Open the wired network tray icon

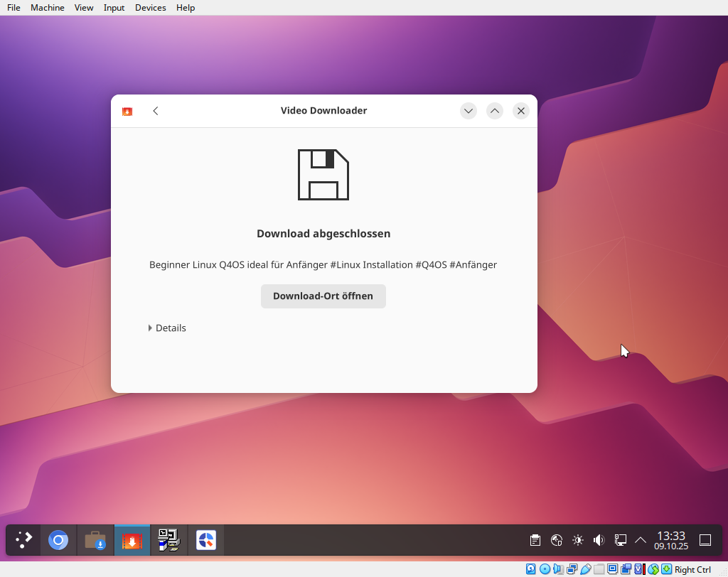tap(620, 540)
